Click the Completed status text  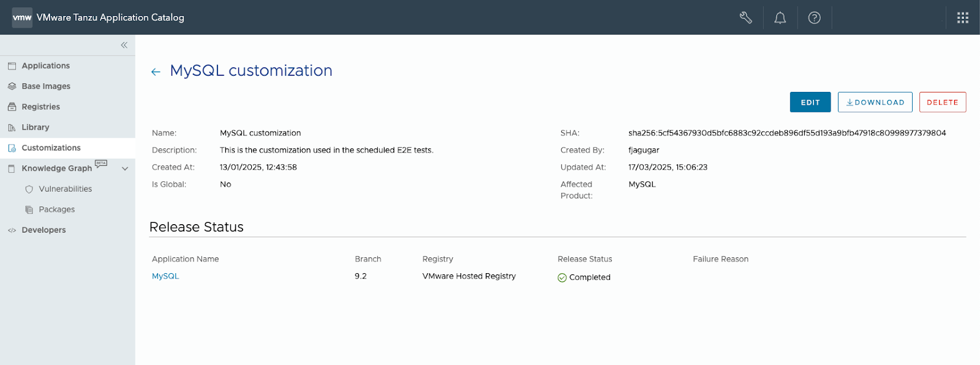(589, 277)
